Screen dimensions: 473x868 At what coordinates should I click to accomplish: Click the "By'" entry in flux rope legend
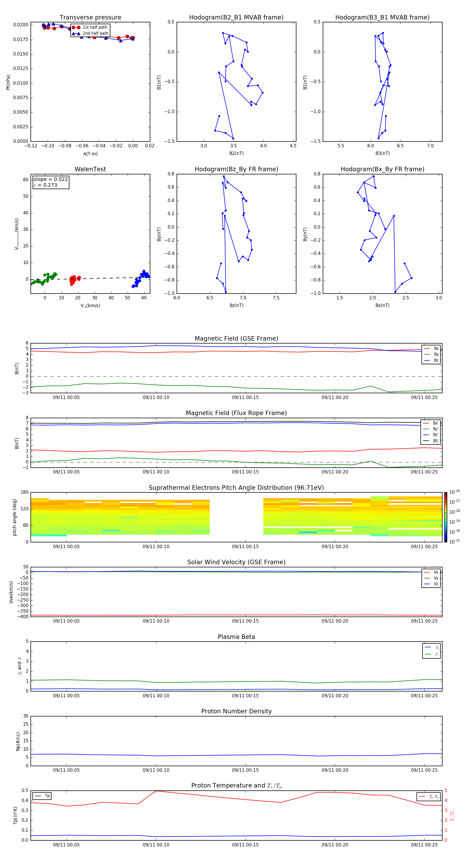pos(431,429)
